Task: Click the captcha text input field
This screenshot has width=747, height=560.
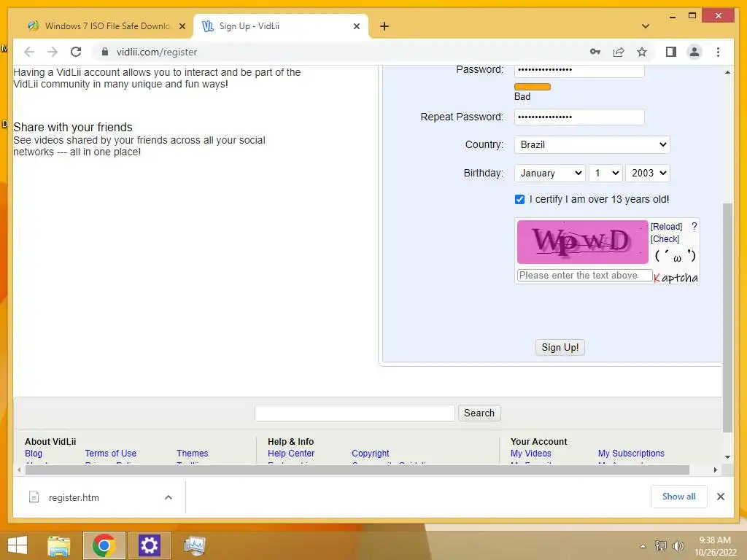Action: pos(584,275)
